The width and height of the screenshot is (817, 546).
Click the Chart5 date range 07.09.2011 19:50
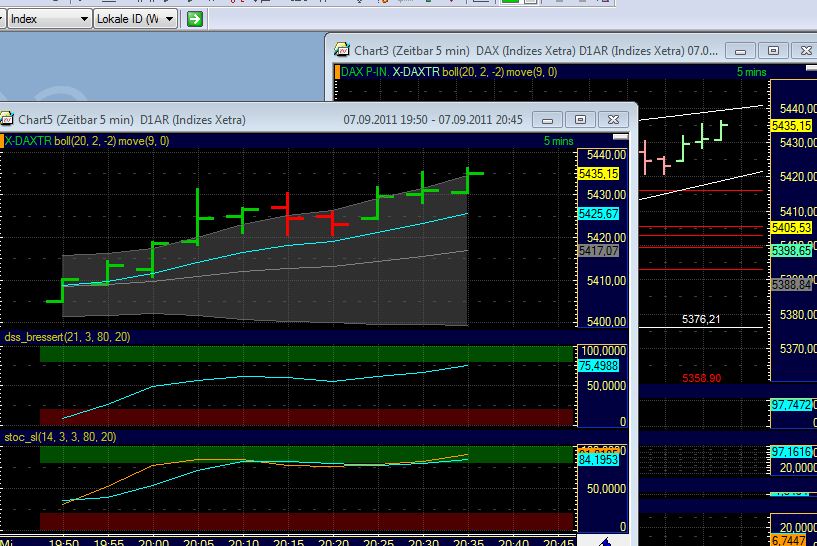[x=386, y=120]
